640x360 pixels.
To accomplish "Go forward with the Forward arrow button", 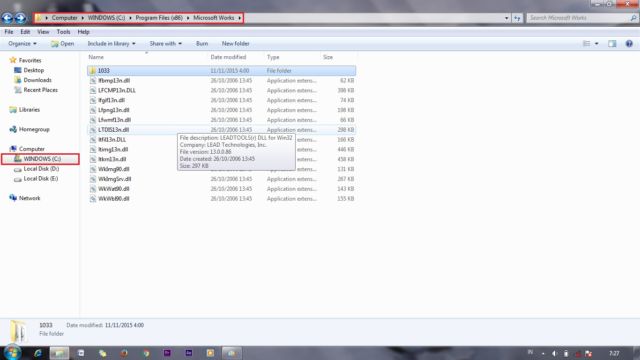I will [x=20, y=18].
